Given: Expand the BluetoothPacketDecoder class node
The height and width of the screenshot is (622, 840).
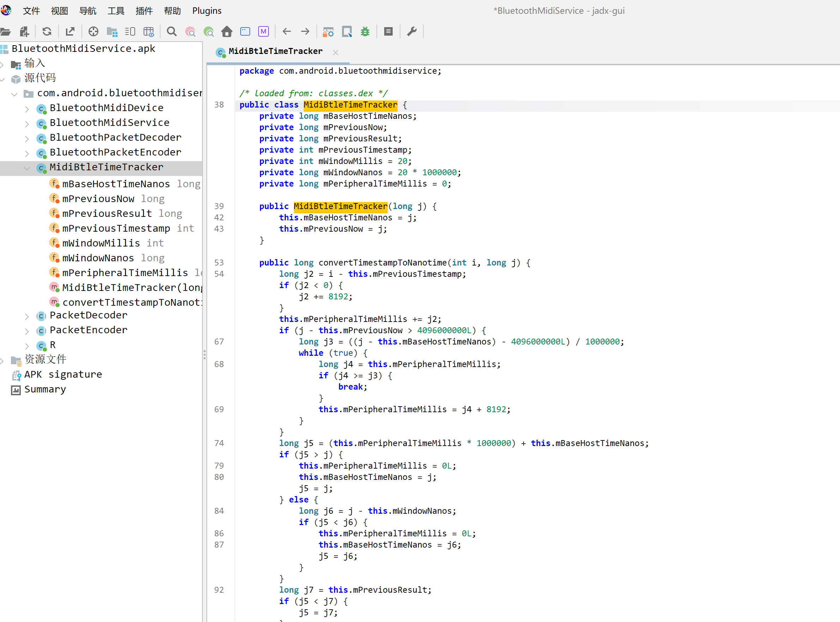Looking at the screenshot, I should point(27,139).
